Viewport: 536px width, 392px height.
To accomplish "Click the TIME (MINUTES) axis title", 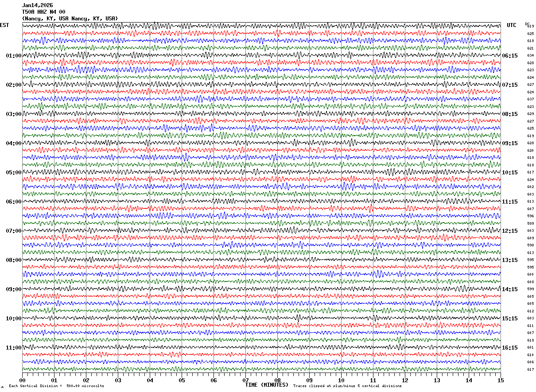I will coord(267,385).
